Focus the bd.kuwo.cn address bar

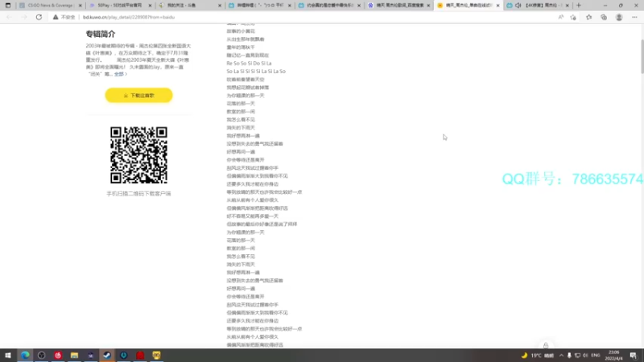coord(129,17)
